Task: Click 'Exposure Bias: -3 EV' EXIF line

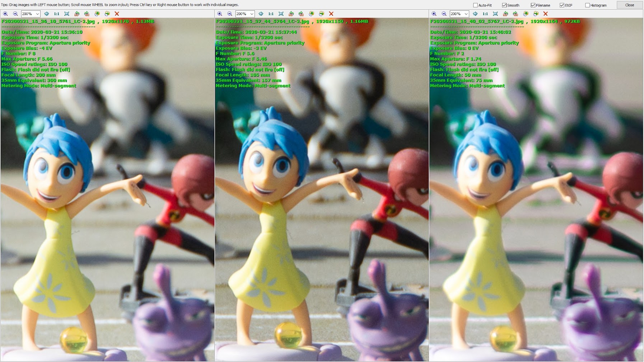Action: click(241, 48)
